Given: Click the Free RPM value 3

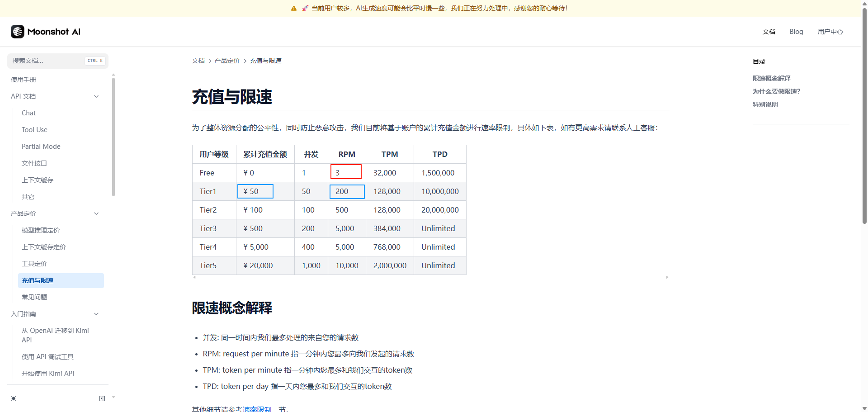Looking at the screenshot, I should (x=346, y=172).
